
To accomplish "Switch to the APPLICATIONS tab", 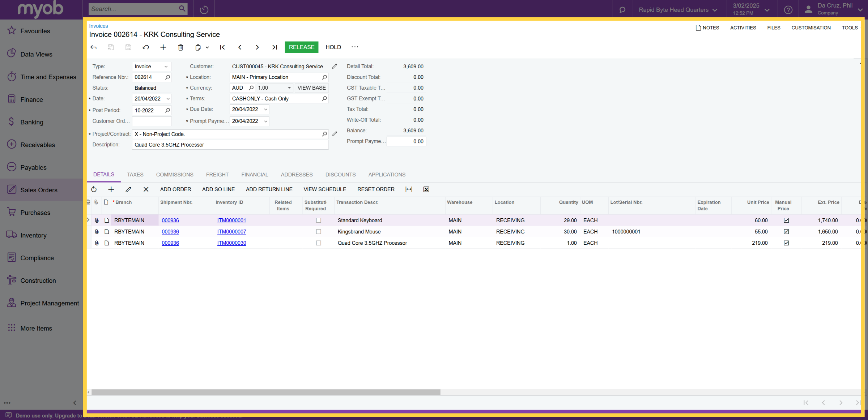I will tap(387, 175).
